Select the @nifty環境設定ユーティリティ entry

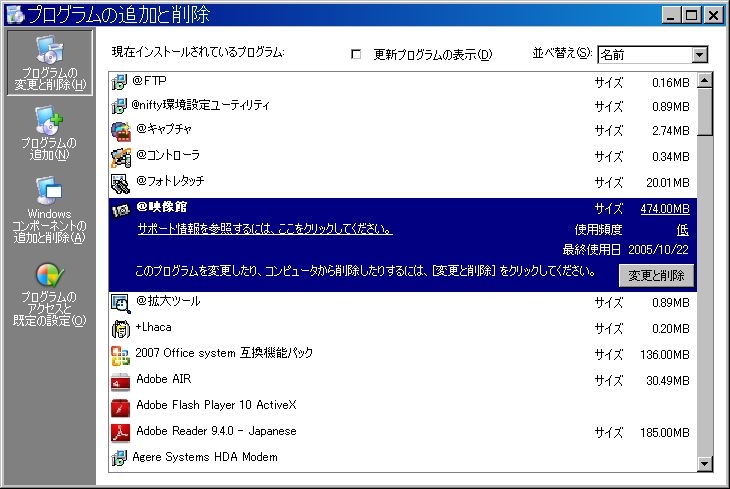403,106
